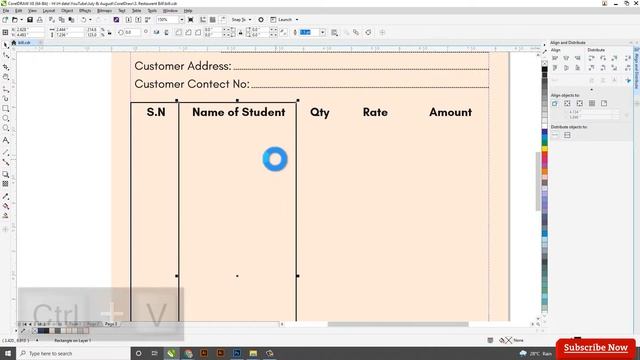
Task: Select the Zoom tool in toolbox
Action: [x=6, y=77]
